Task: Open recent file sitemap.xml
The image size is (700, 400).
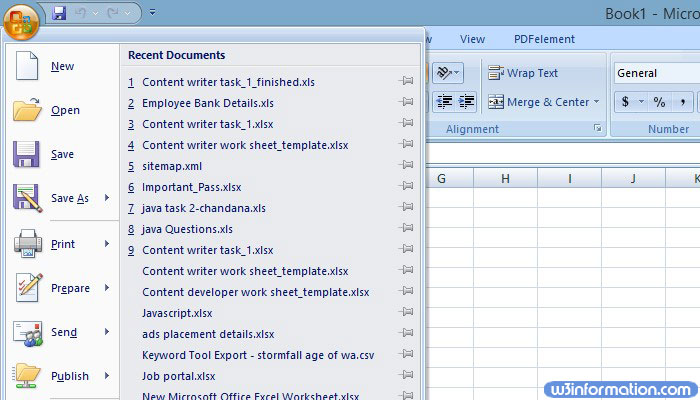Action: pos(172,166)
